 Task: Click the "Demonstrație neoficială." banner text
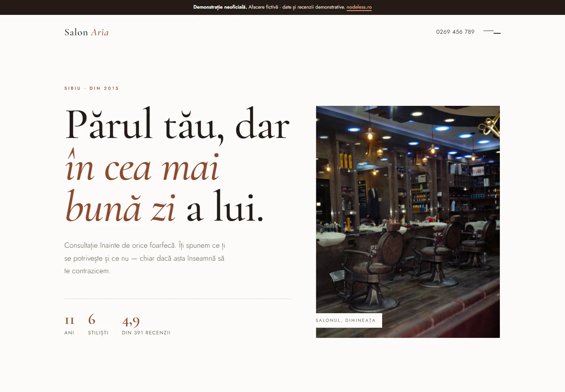pos(220,7)
